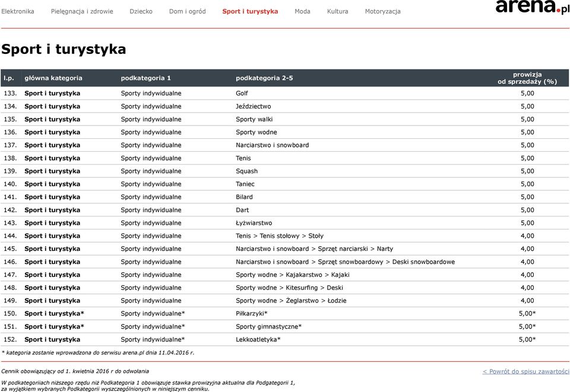570x392 pixels.
Task: Click Sport i turystyka in row 135
Action: [x=52, y=119]
